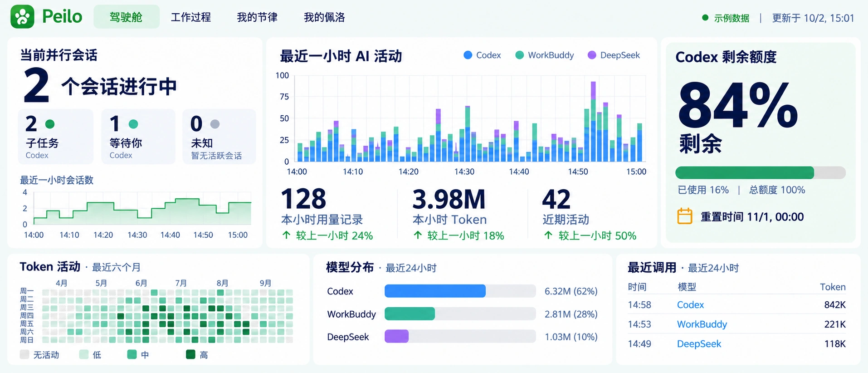Viewport: 868px width, 373px height.
Task: Click the up arrow beside 较上一小时 50%
Action: click(548, 235)
